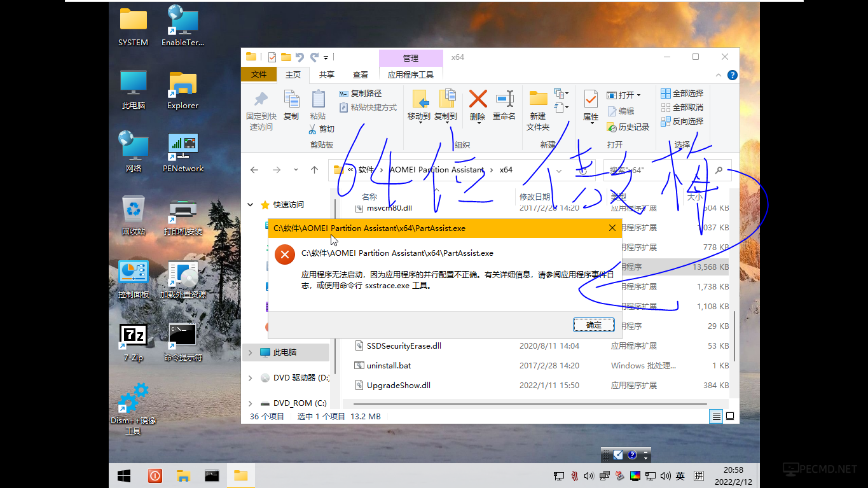Click 复制路径 in the clipboard group
868x488 pixels.
[361, 94]
